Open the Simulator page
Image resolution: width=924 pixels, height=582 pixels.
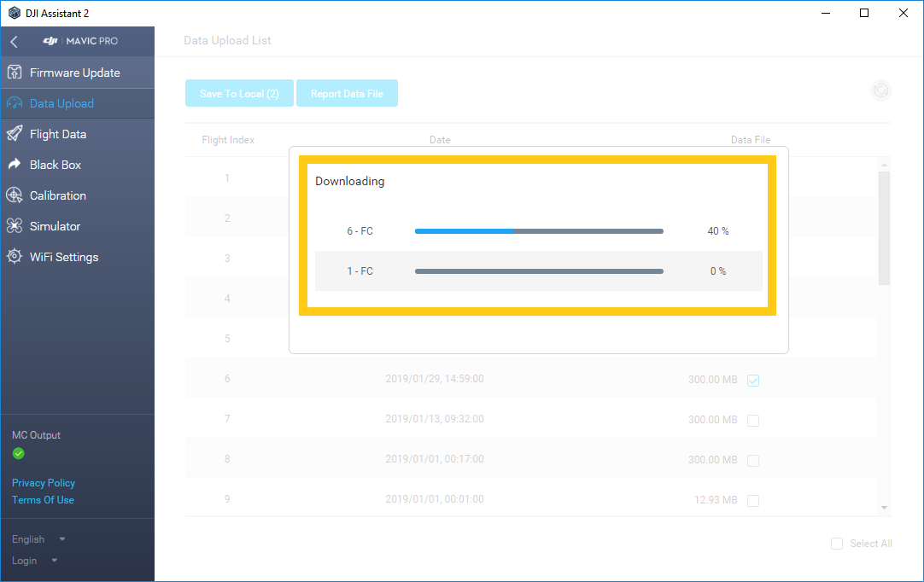[x=78, y=225]
